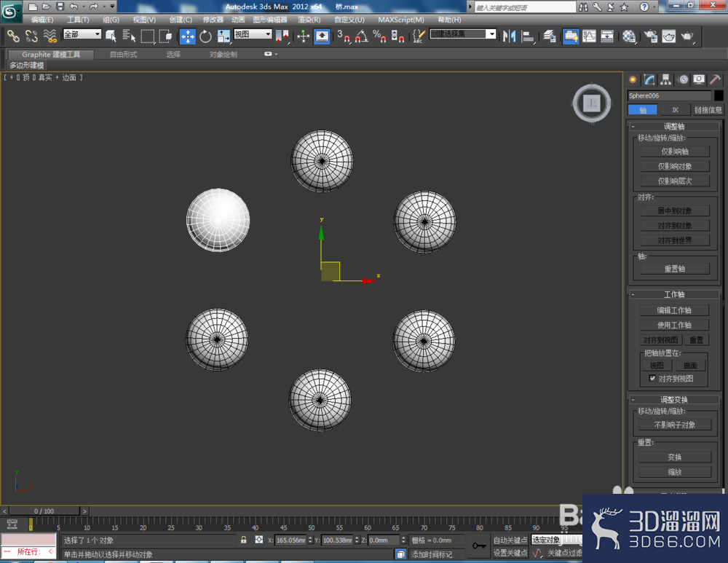Toggle the 3D Snaps button
The height and width of the screenshot is (563, 728).
pos(344,36)
